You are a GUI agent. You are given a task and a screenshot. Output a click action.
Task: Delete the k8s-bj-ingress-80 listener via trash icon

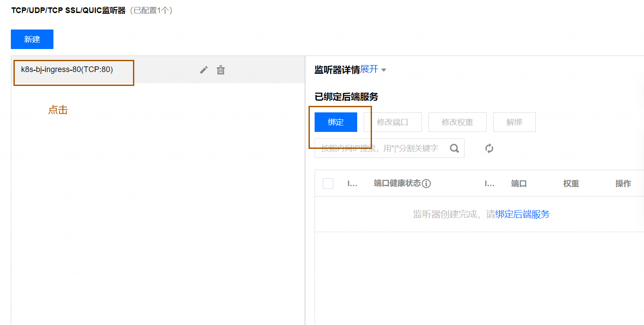221,69
